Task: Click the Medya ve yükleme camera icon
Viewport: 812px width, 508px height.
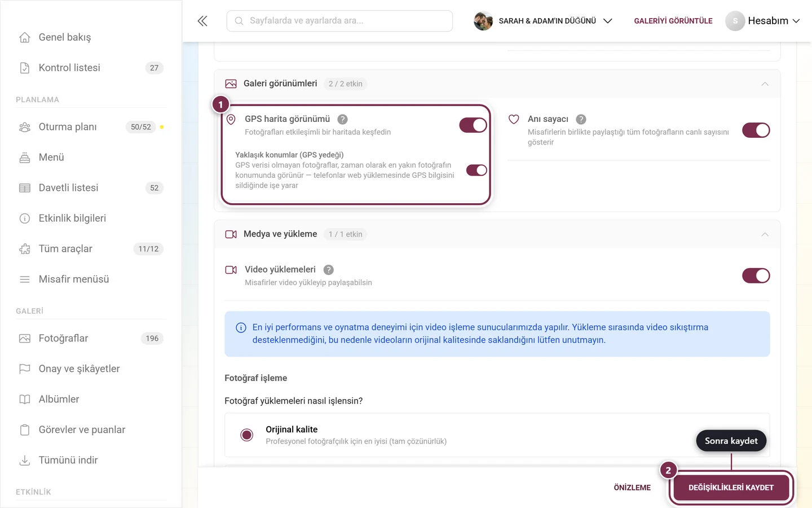Action: click(231, 234)
